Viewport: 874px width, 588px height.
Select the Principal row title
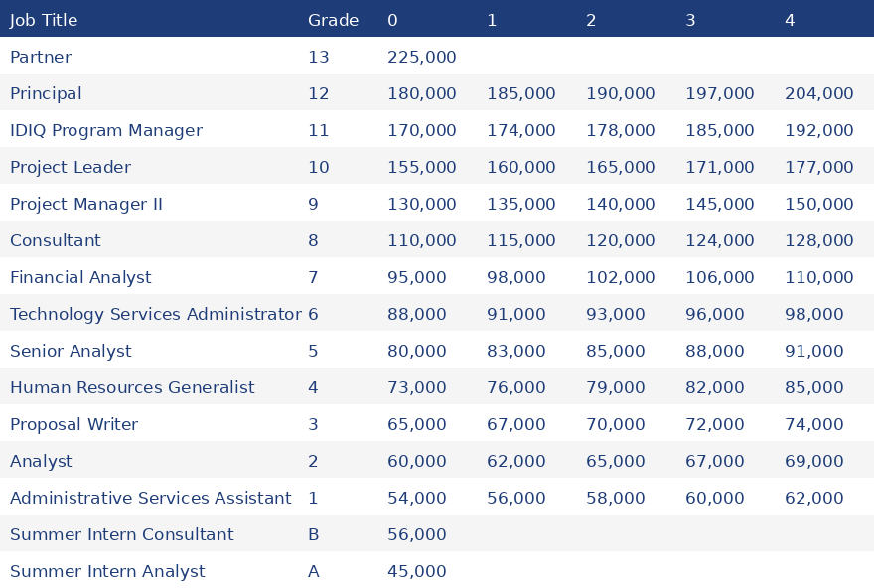tap(46, 93)
